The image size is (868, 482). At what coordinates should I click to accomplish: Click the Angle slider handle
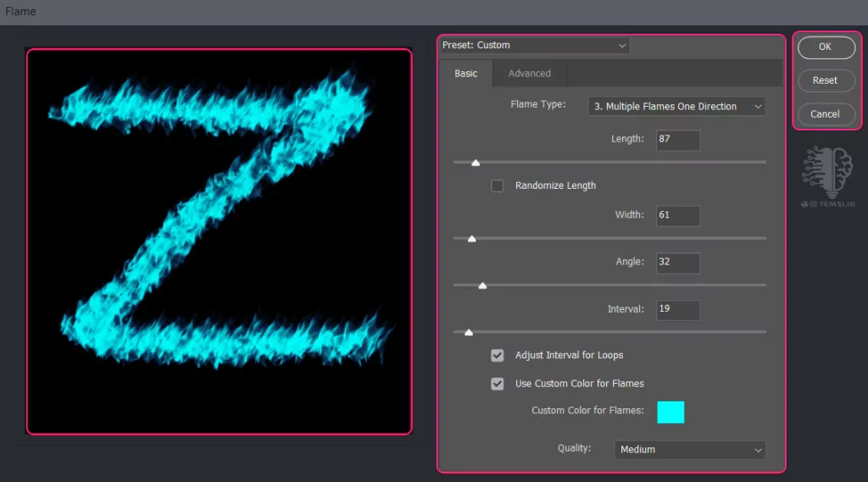(482, 285)
